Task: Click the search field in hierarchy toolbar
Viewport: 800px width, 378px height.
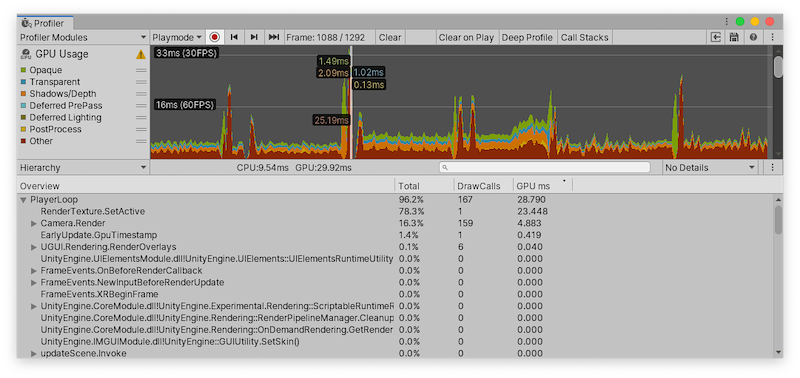Action: [x=544, y=167]
